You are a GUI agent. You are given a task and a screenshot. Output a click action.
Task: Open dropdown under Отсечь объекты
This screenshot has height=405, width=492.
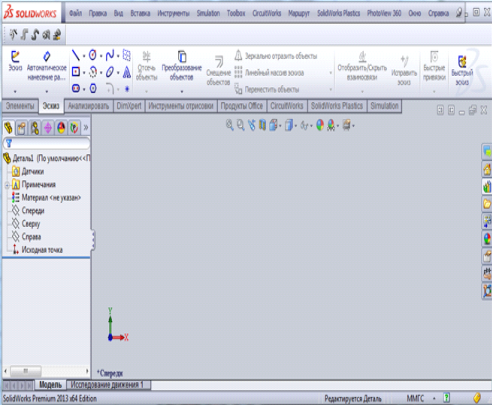point(146,91)
